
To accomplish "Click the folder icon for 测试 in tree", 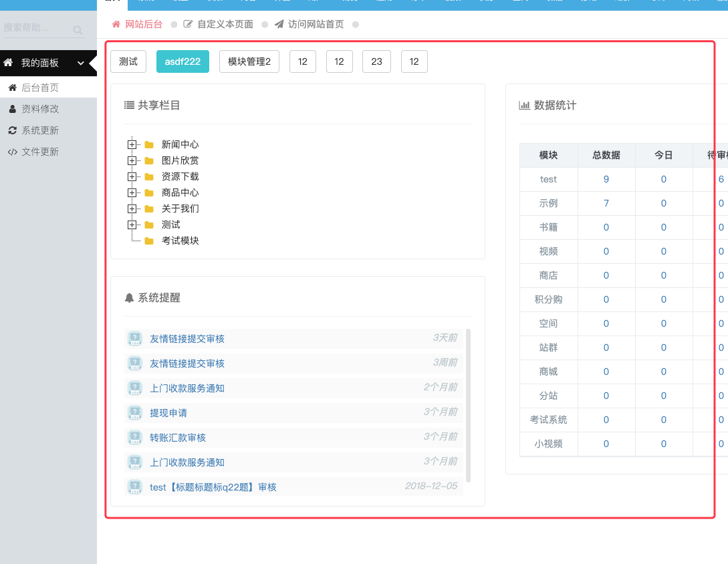I will (x=149, y=225).
